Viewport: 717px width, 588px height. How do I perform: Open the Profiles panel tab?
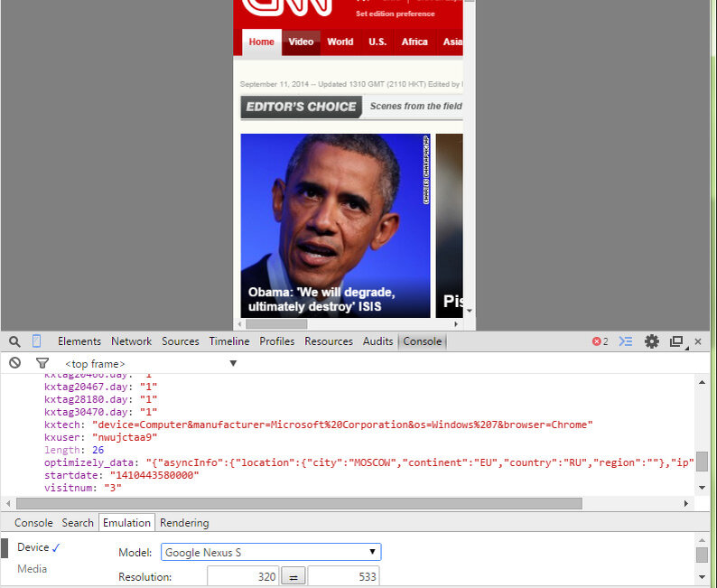[x=276, y=341]
